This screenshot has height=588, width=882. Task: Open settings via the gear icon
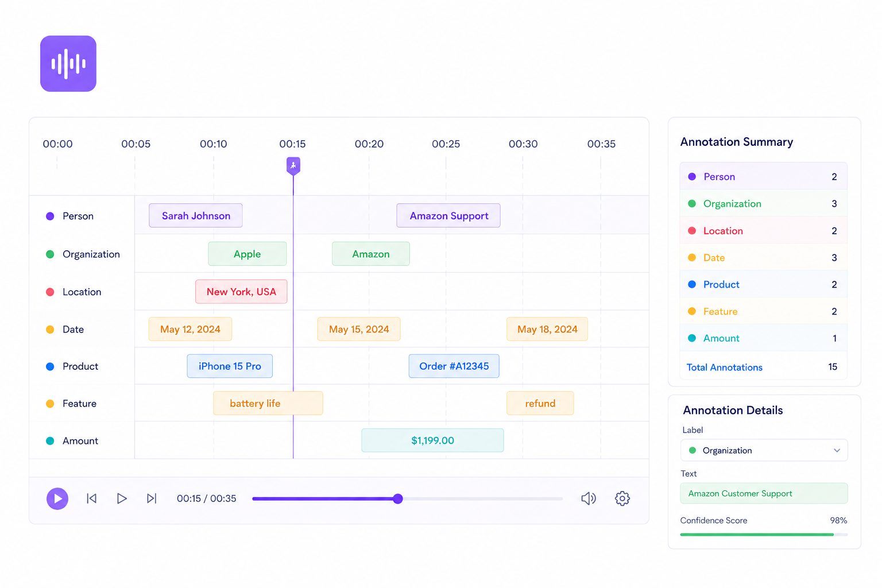(x=622, y=498)
